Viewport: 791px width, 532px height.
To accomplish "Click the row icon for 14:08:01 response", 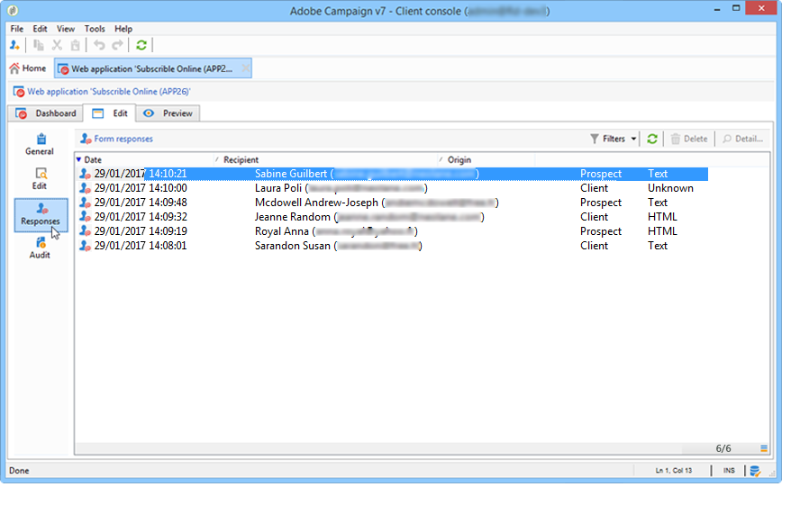I will coord(86,246).
